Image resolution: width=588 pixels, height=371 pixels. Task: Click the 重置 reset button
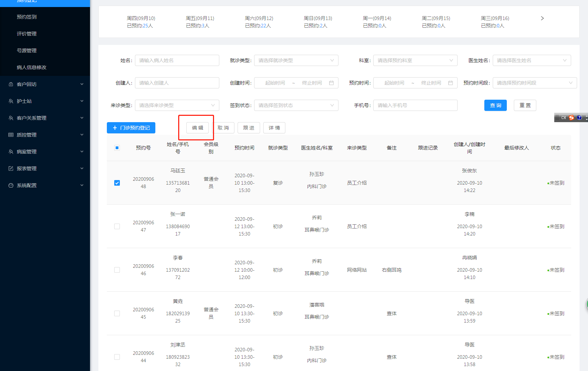[525, 105]
